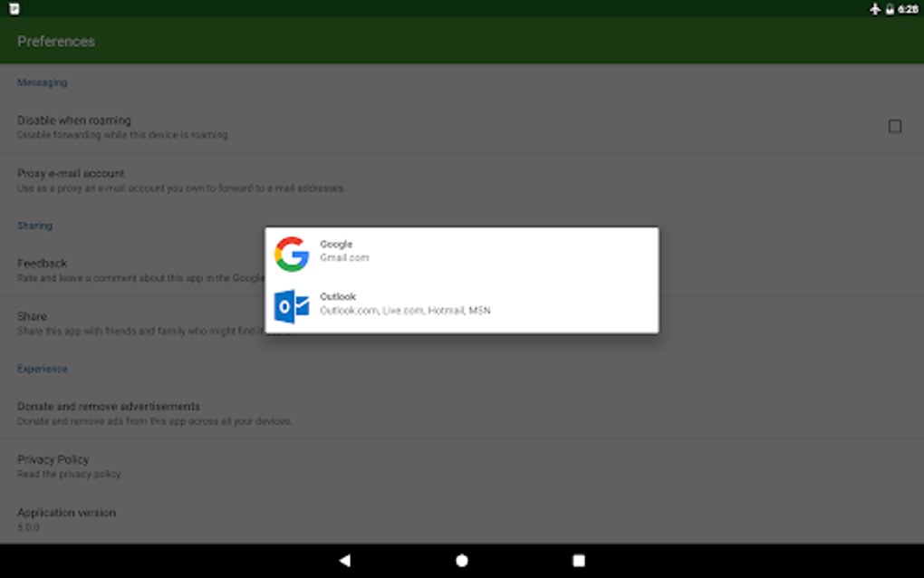The width and height of the screenshot is (924, 578).
Task: Choose Google Gmail.com provider entry
Action: (462, 254)
